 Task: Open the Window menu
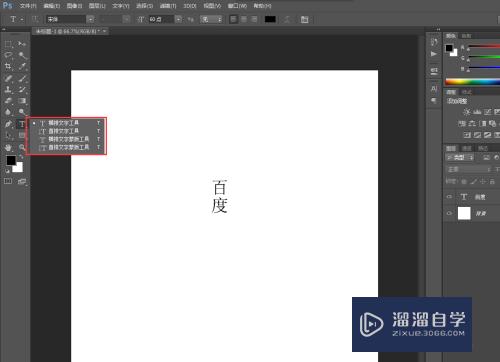pyautogui.click(x=237, y=6)
